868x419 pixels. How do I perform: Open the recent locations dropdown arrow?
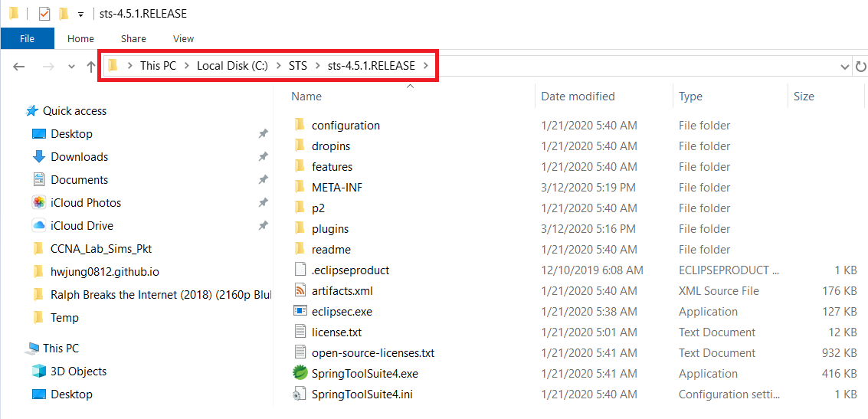tap(71, 67)
